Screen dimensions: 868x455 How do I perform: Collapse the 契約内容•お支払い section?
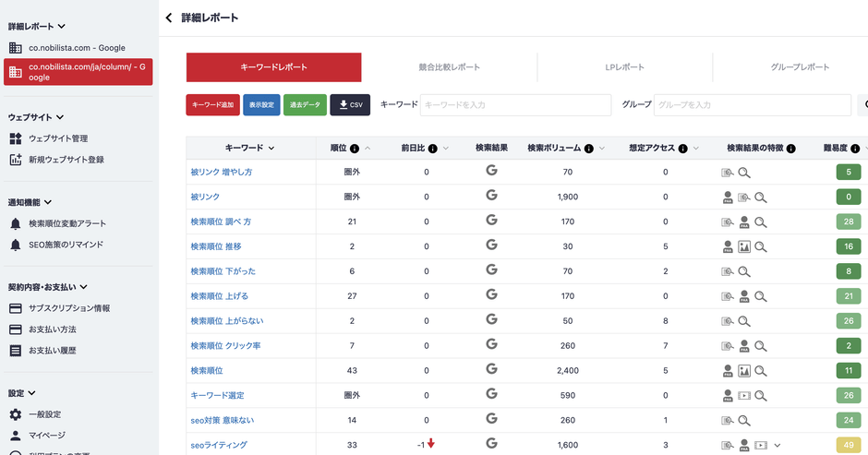[x=83, y=287]
